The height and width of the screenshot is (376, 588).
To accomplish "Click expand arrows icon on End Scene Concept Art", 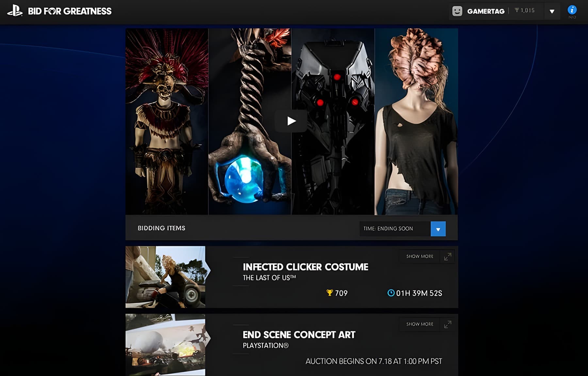I will pyautogui.click(x=448, y=324).
